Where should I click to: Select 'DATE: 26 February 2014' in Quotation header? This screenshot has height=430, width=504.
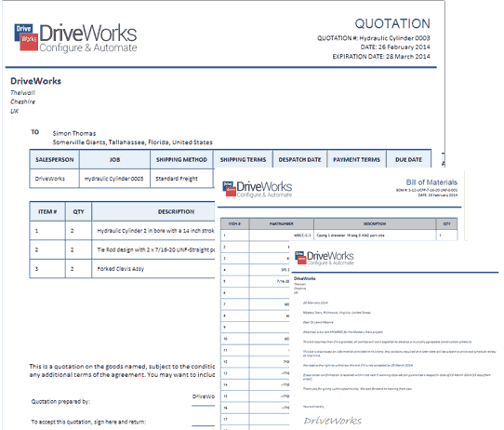tap(395, 47)
